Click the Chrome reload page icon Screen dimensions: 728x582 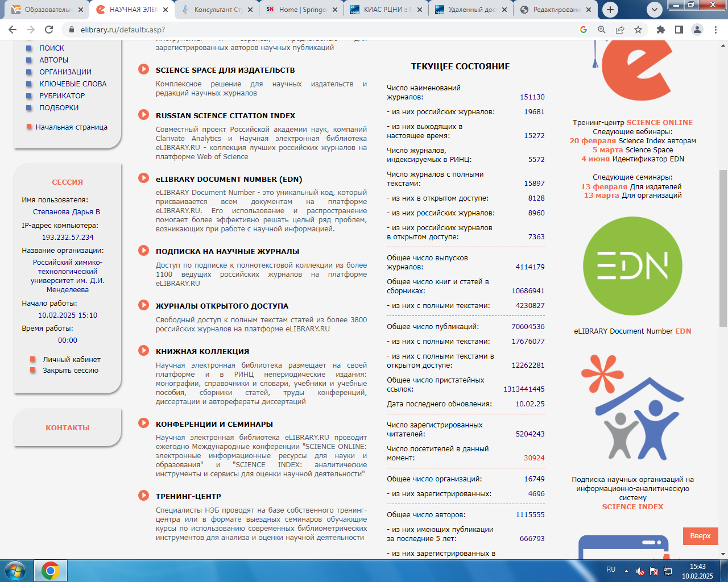click(49, 30)
